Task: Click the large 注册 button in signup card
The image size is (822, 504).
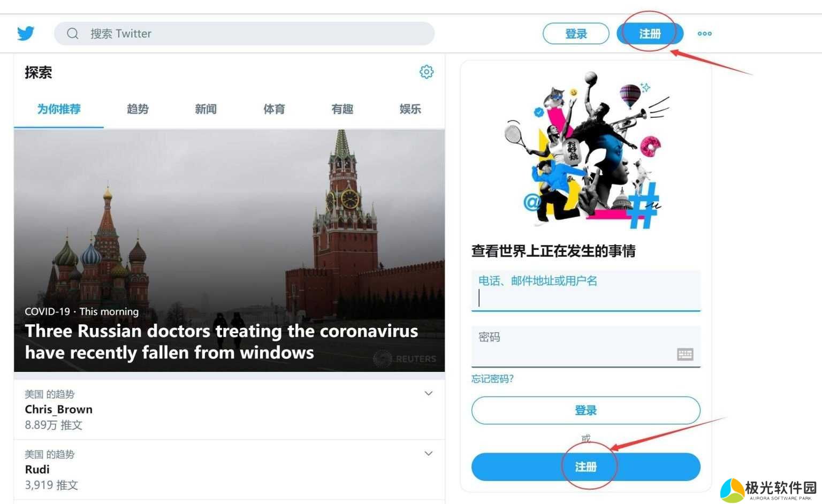Action: pos(586,467)
